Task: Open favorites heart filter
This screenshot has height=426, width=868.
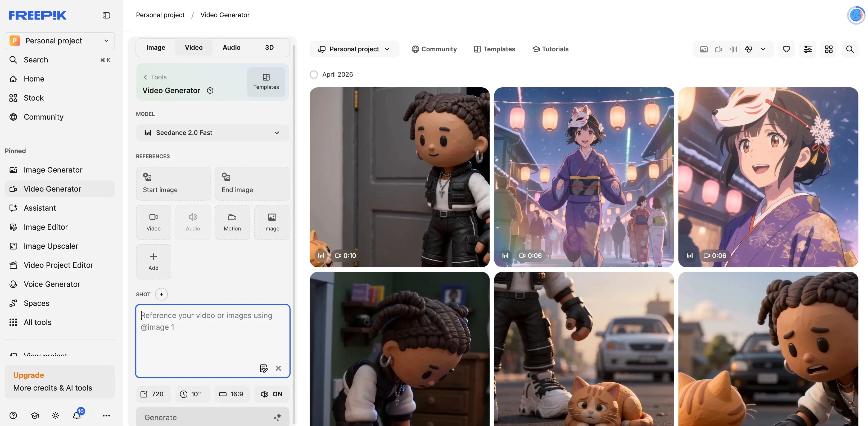Action: click(x=786, y=49)
